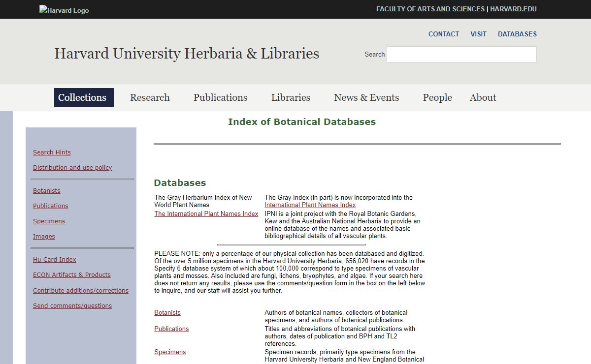Image resolution: width=591 pixels, height=364 pixels.
Task: Select the Collections nav tab
Action: (84, 97)
